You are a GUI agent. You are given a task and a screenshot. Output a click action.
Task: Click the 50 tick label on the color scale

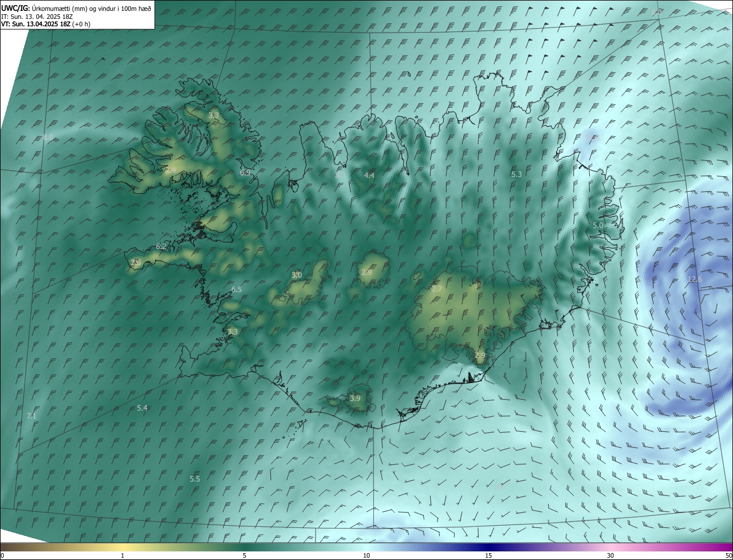pos(728,555)
